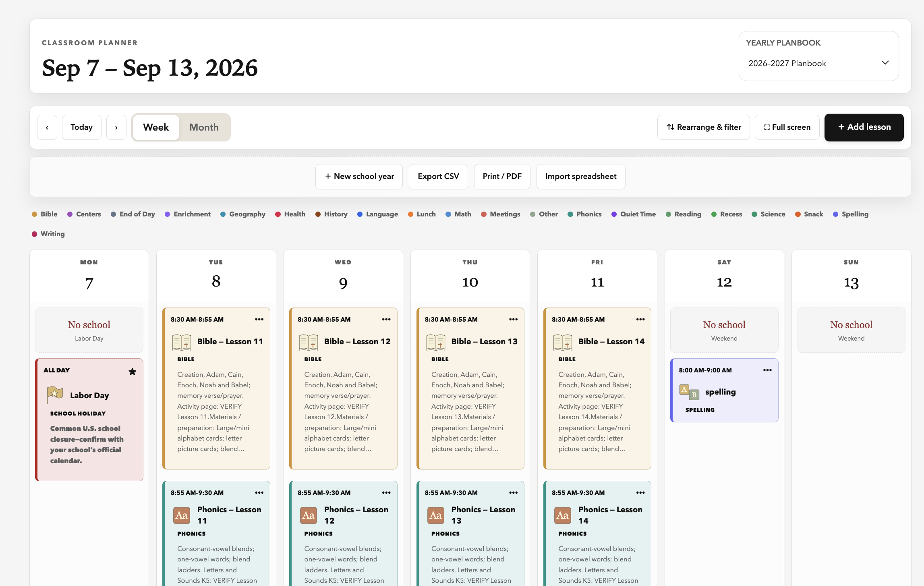This screenshot has width=924, height=586.
Task: Open options menu for Bible Lesson 11
Action: coord(259,319)
